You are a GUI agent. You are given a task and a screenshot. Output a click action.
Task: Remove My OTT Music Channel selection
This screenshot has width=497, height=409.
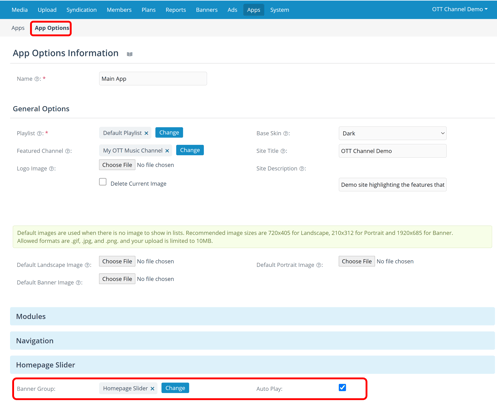click(167, 151)
